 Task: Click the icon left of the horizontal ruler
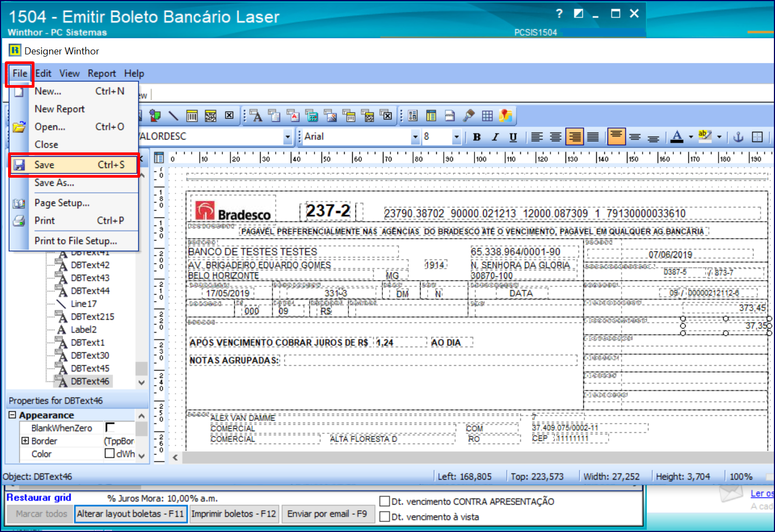coord(159,158)
